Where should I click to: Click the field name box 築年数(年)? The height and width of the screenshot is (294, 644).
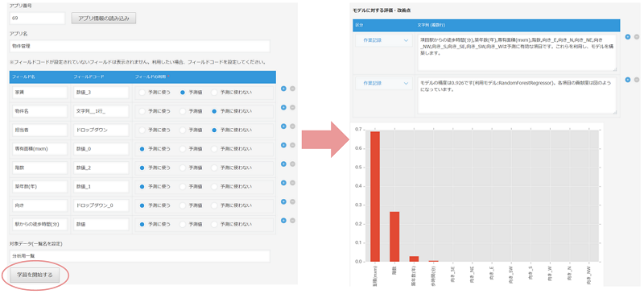(x=39, y=187)
